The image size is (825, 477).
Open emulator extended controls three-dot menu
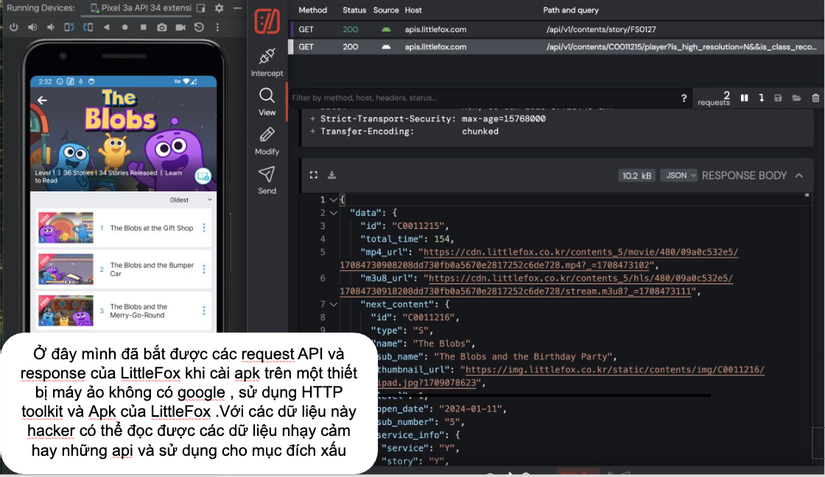(x=217, y=27)
